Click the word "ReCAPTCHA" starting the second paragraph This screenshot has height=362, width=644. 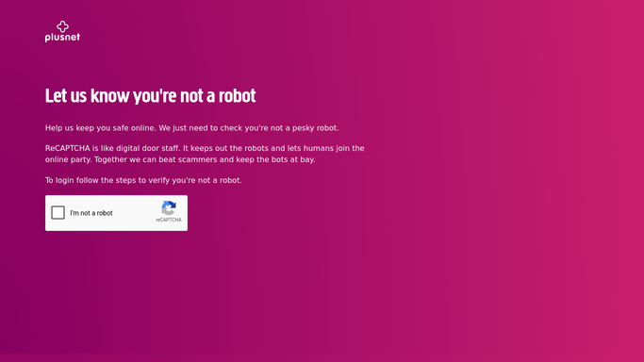(x=67, y=148)
